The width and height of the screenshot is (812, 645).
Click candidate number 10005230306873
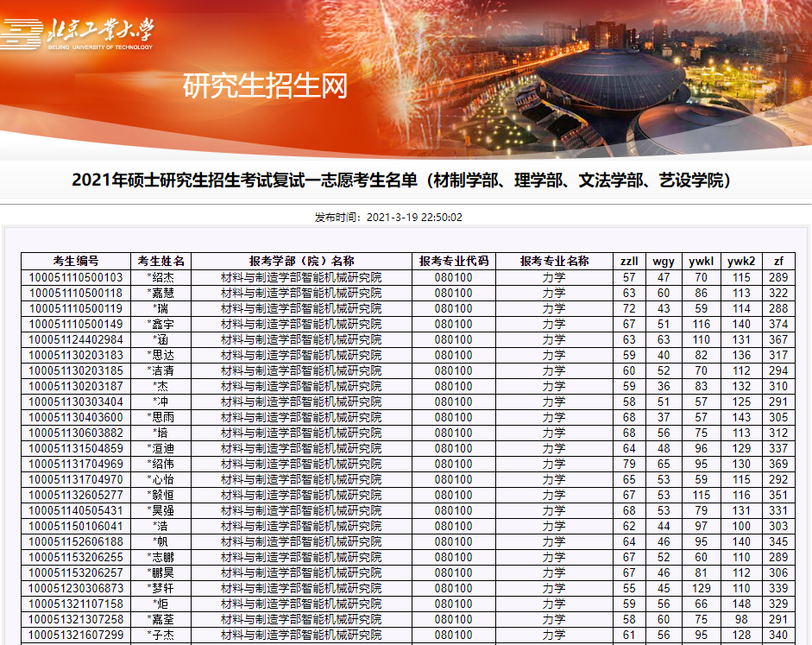76,589
